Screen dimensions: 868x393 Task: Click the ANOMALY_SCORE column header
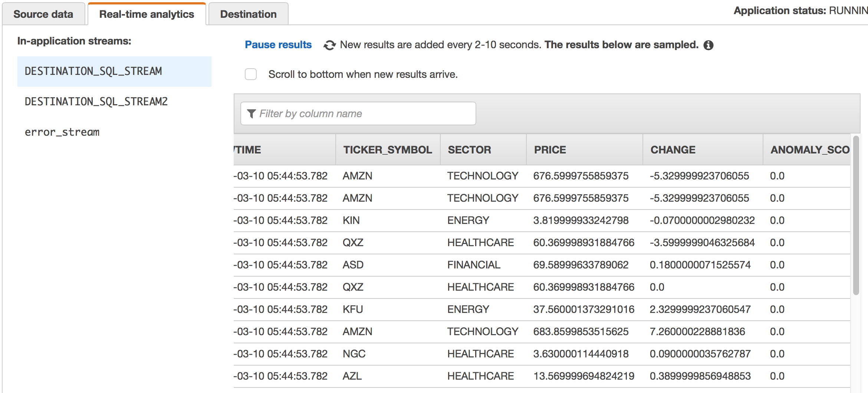coord(809,150)
